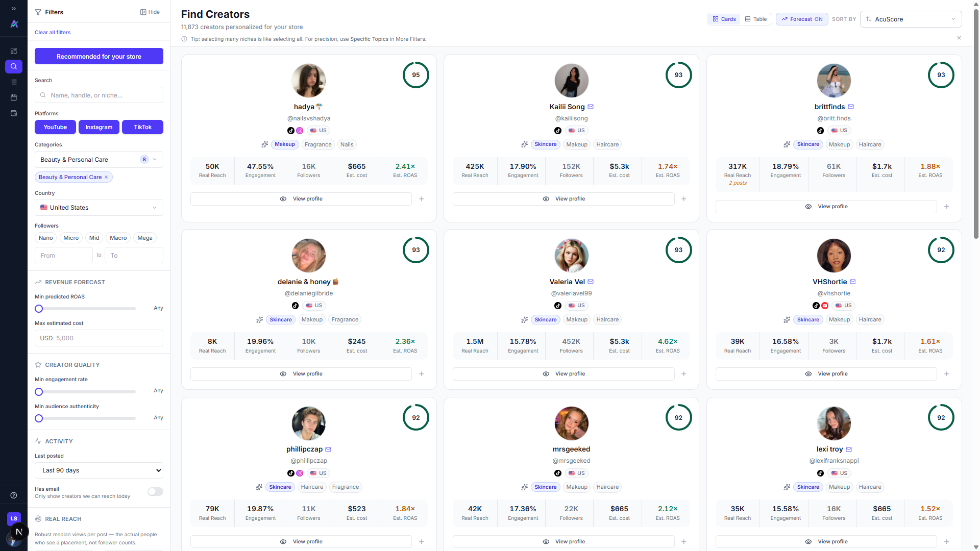
Task: Switch to Cards view
Action: [x=724, y=19]
